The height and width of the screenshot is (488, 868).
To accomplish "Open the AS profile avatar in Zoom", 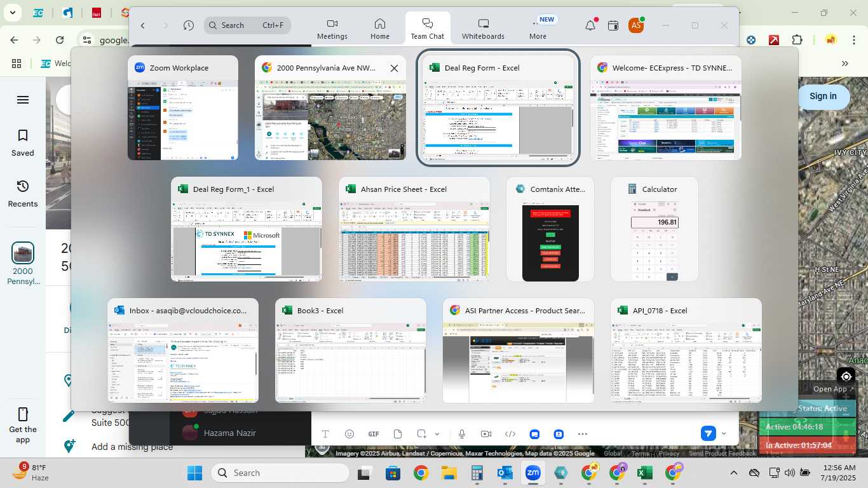I will (x=635, y=25).
